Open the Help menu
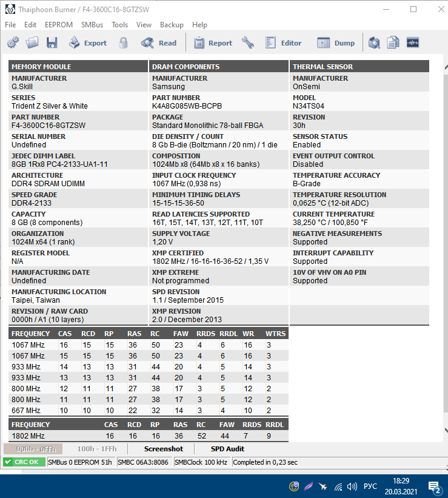Screen dimensions: 448x498 (x=199, y=25)
